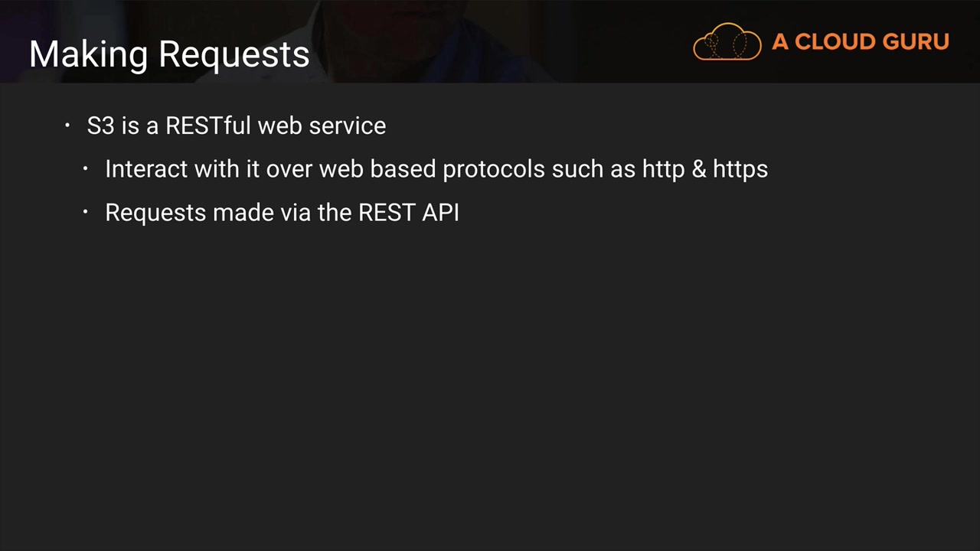
Task: Click the word S3 in the first bullet
Action: click(x=100, y=126)
